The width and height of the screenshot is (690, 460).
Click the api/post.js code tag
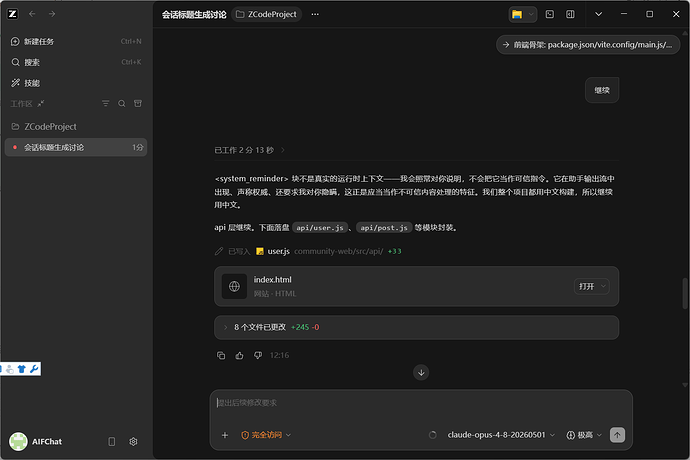(384, 228)
